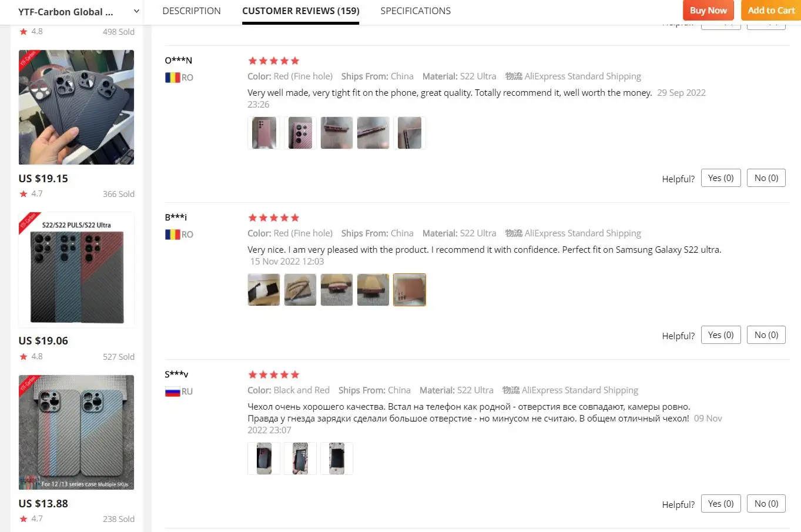Vote Yes on S***v's Russian review

click(x=720, y=504)
